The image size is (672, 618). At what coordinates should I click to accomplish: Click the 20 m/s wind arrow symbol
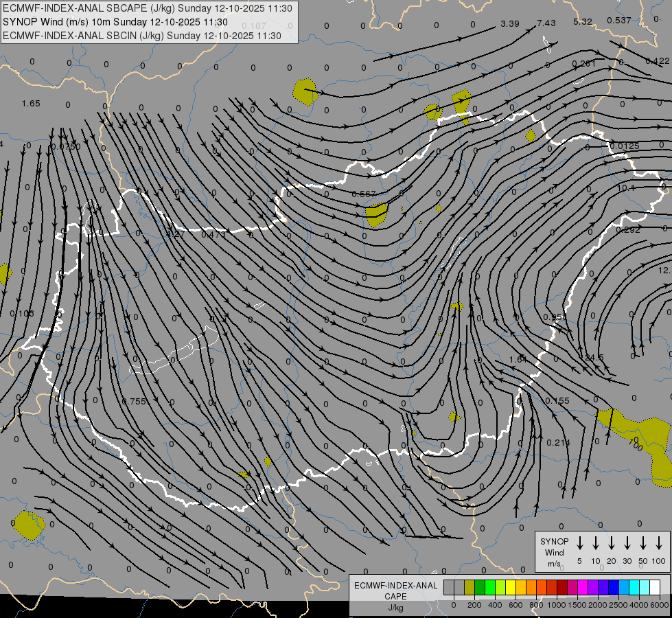tap(612, 543)
